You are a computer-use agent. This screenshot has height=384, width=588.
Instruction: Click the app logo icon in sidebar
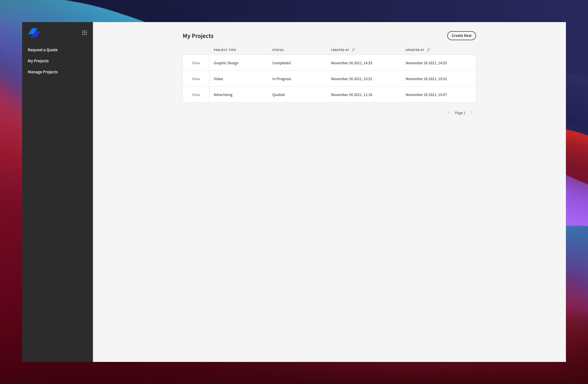point(34,33)
